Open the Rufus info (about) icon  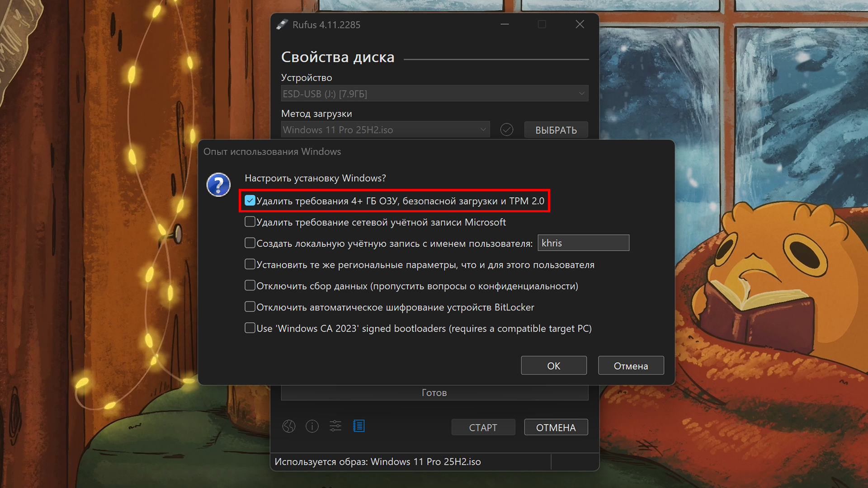[312, 426]
